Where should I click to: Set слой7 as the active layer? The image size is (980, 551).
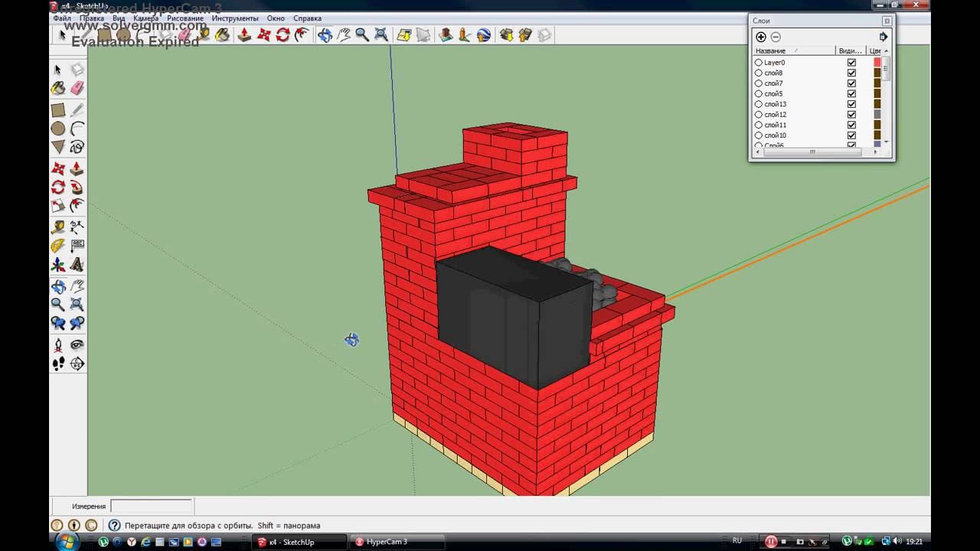(x=759, y=83)
